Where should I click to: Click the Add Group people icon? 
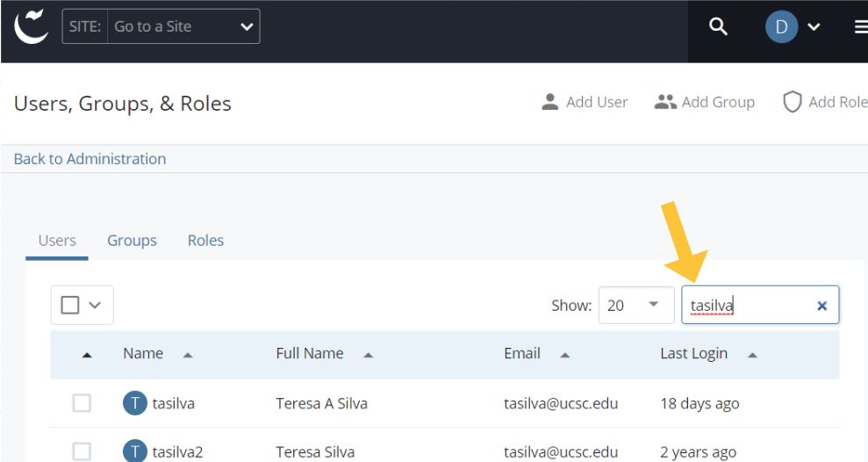665,102
